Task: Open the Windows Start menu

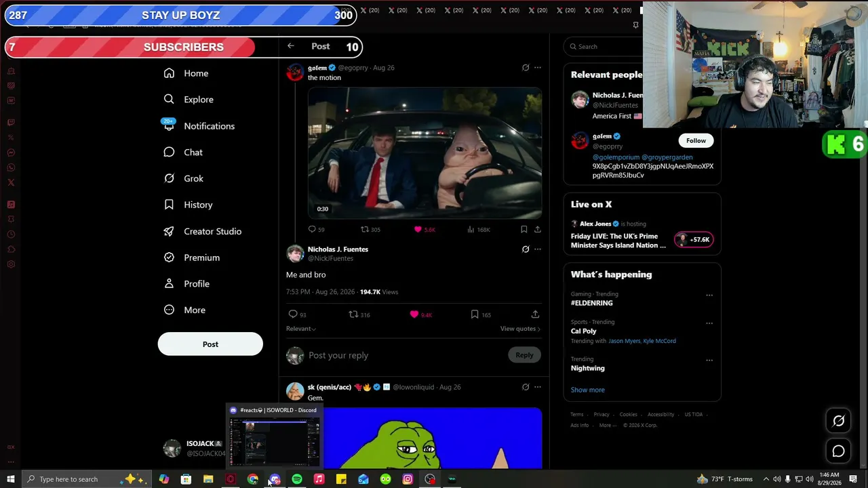Action: [x=11, y=479]
